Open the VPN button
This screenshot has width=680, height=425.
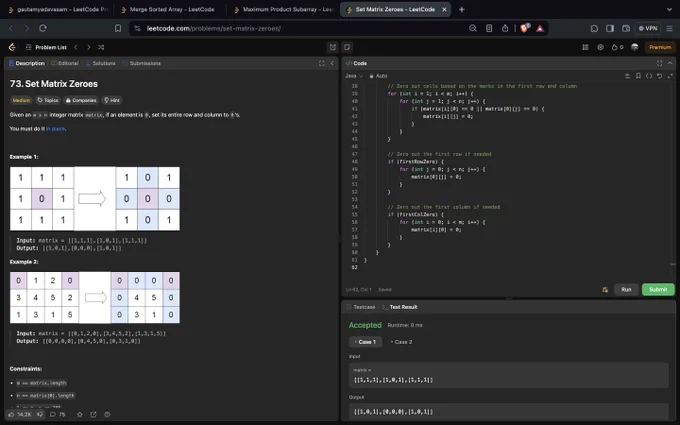click(648, 29)
